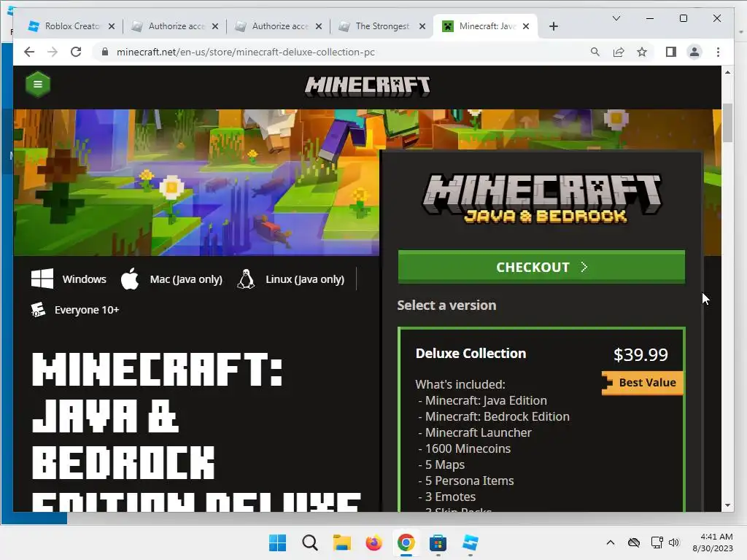Open Roblox Studio taskbar icon

[x=471, y=542]
